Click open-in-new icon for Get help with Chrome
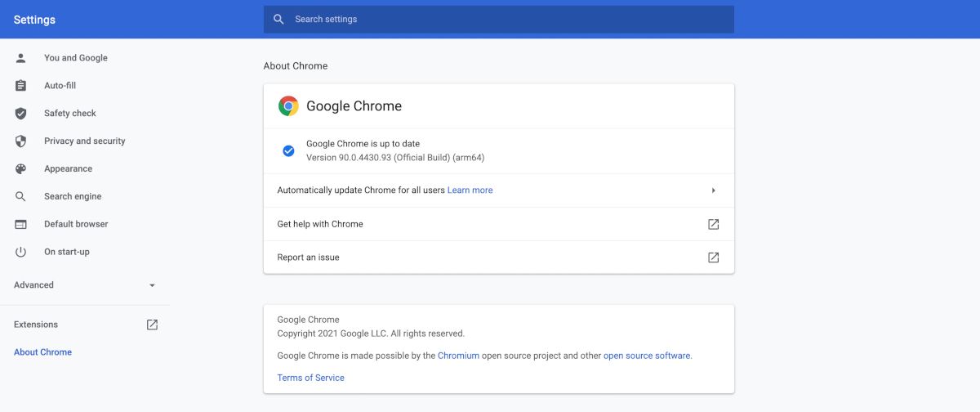This screenshot has width=980, height=412. (x=713, y=224)
